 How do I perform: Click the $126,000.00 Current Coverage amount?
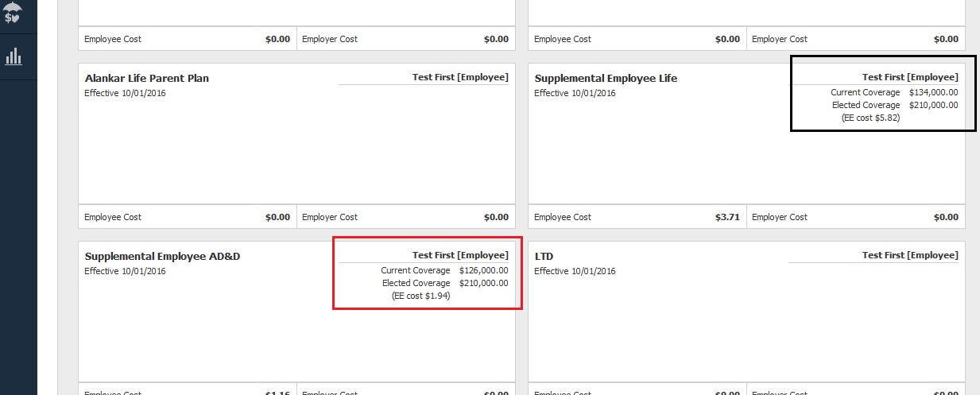[x=483, y=270]
